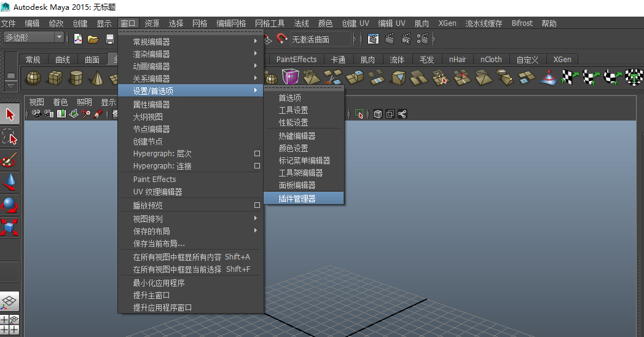
Task: Open the 帮助 menu
Action: point(549,23)
